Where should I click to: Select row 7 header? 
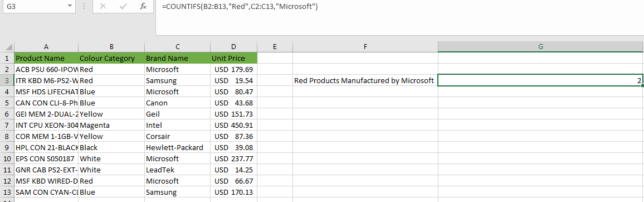click(7, 125)
